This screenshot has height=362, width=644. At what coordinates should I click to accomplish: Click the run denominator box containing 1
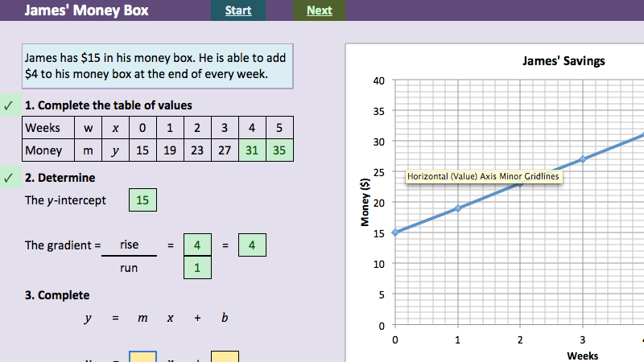(x=198, y=267)
